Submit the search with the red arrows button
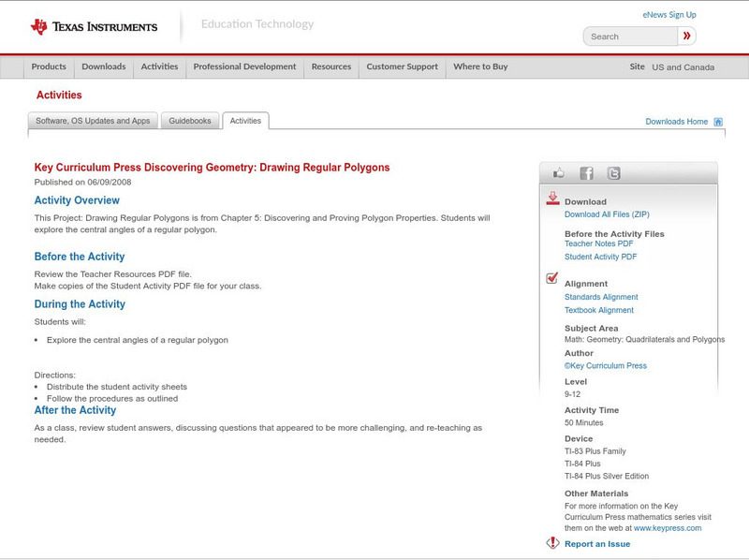Viewport: 749px width, 560px height. point(688,36)
